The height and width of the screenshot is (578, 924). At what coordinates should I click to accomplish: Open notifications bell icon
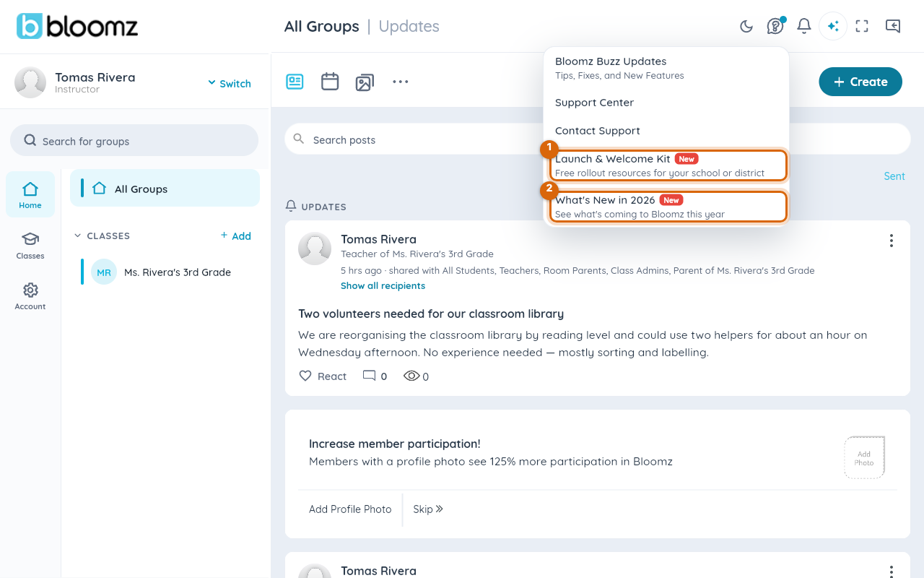tap(804, 27)
